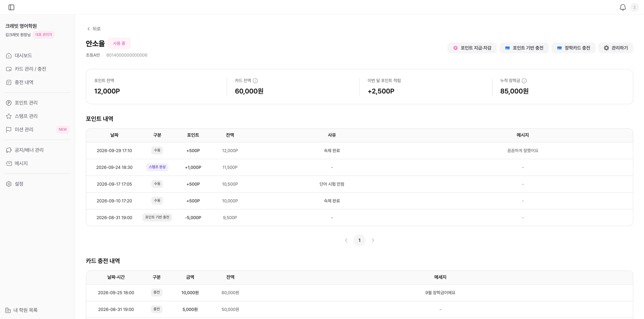The width and height of the screenshot is (644, 319).
Task: Click the card number 6014000000000006
Action: coord(127,55)
